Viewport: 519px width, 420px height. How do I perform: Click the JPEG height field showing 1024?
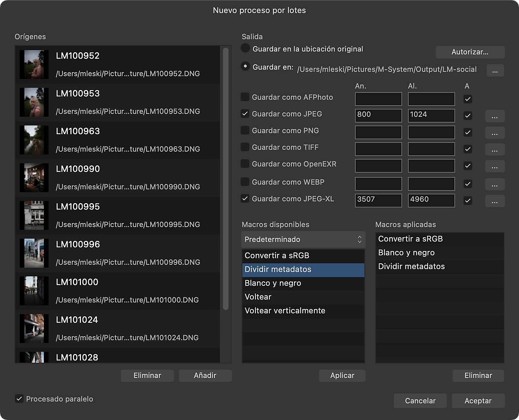tap(432, 116)
